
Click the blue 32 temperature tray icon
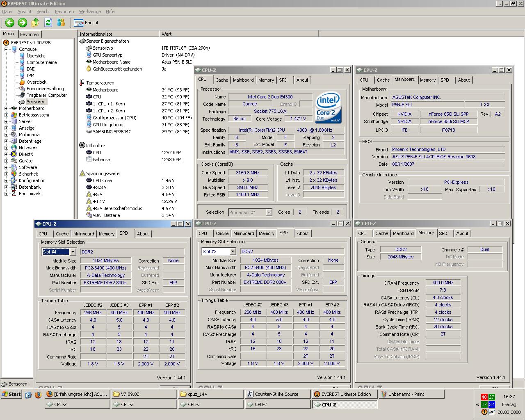[x=492, y=404]
